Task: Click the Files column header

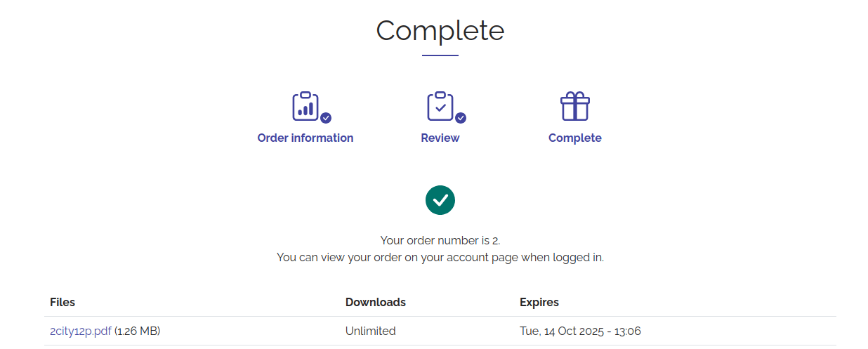Action: coord(63,302)
